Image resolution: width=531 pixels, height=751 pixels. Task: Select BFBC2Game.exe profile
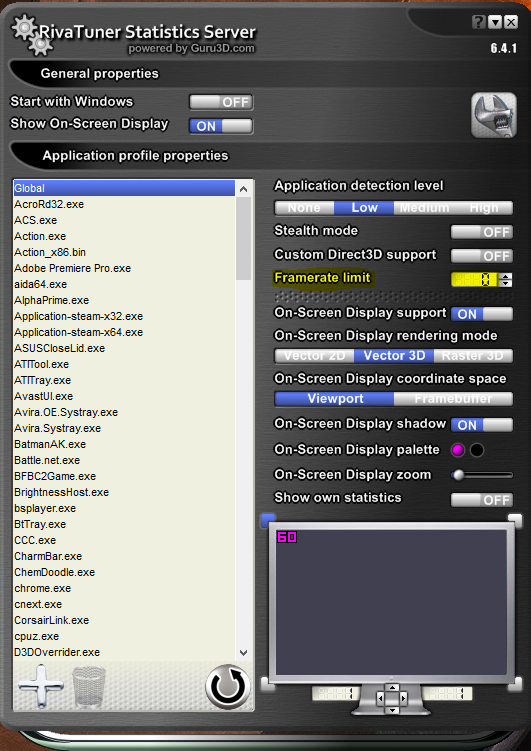coord(124,476)
